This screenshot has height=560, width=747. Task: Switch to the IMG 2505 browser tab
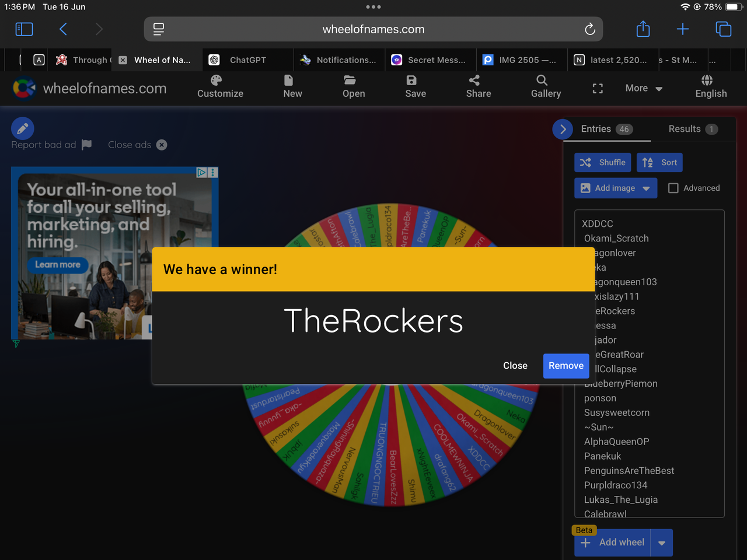point(521,60)
